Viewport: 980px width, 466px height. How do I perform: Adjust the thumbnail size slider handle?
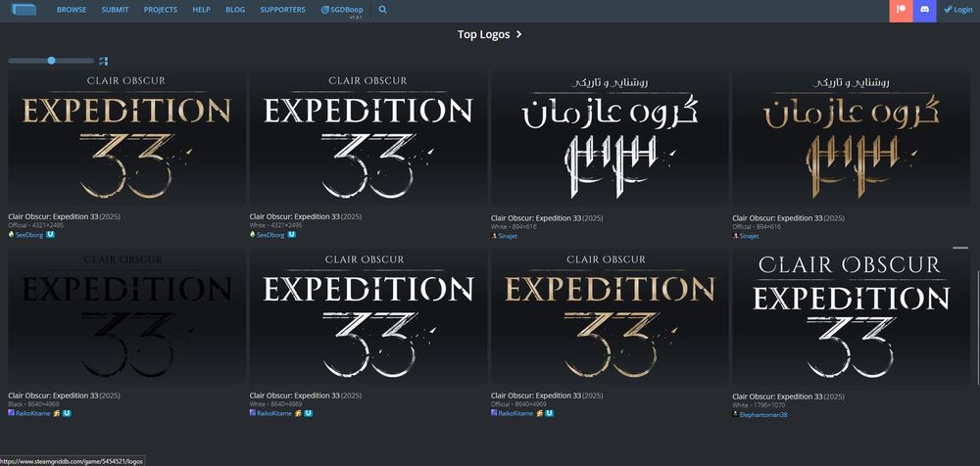(x=51, y=61)
